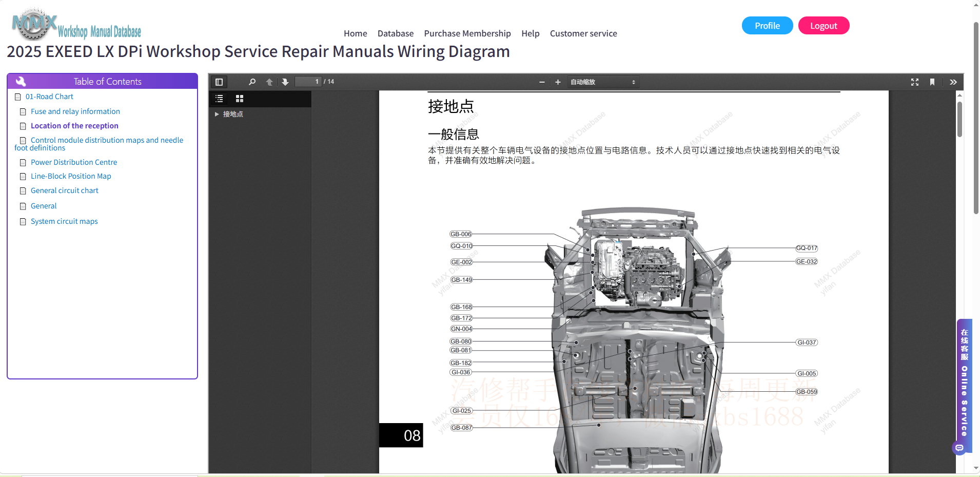This screenshot has width=980, height=477.
Task: Go to previous PDF page arrow
Action: click(269, 82)
